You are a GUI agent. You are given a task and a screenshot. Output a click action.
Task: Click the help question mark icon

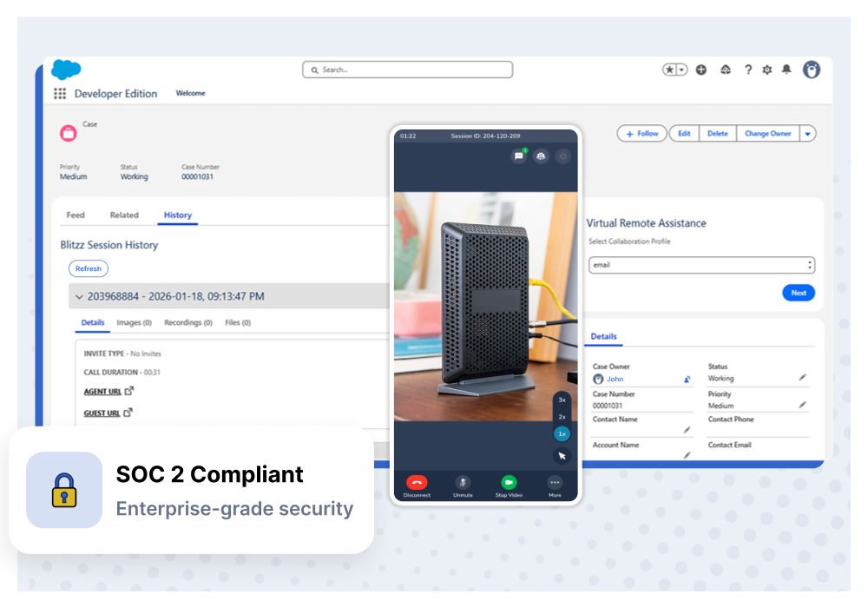(x=748, y=69)
